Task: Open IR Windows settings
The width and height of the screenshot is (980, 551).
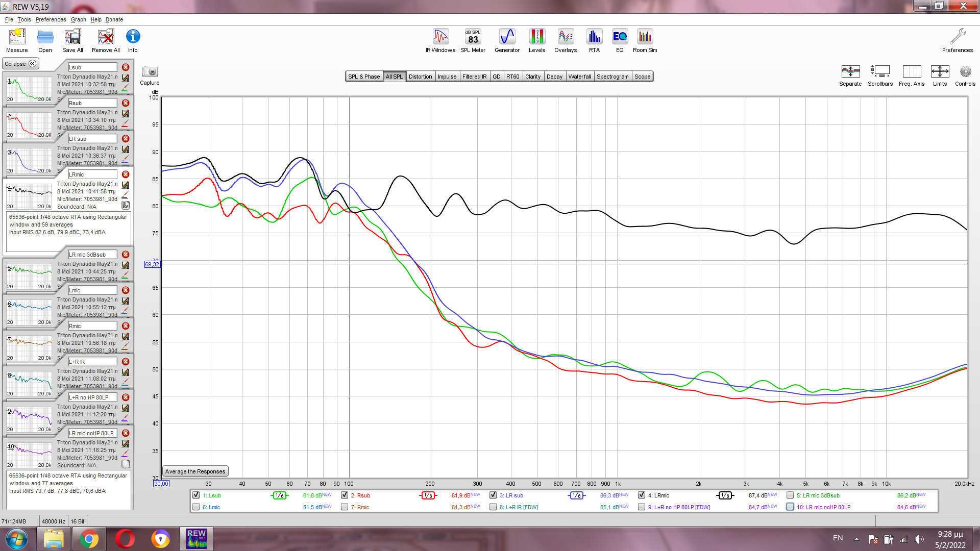Action: (440, 40)
